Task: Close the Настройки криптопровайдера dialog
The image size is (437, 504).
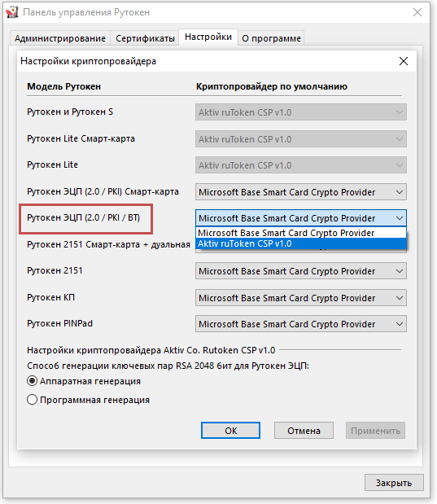Action: (x=404, y=61)
